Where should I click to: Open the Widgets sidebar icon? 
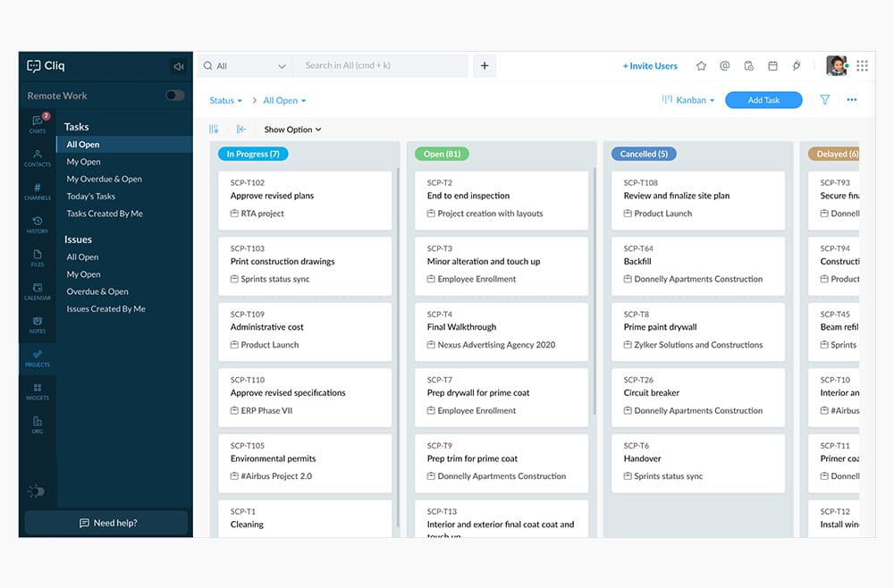pos(38,391)
